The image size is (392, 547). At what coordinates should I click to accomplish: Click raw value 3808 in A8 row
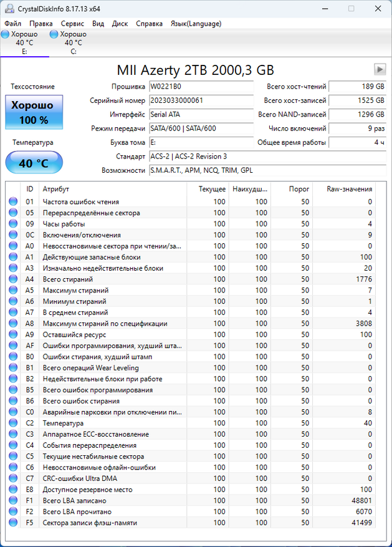coord(364,323)
